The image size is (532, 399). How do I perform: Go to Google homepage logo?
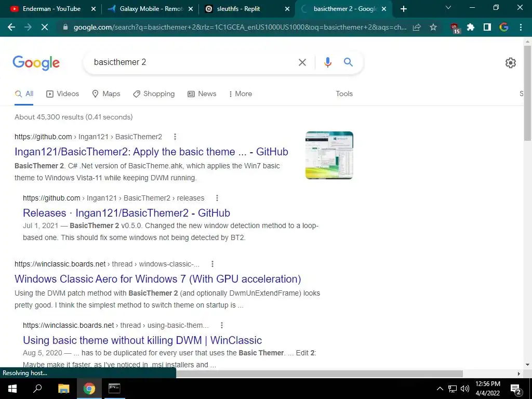(36, 63)
